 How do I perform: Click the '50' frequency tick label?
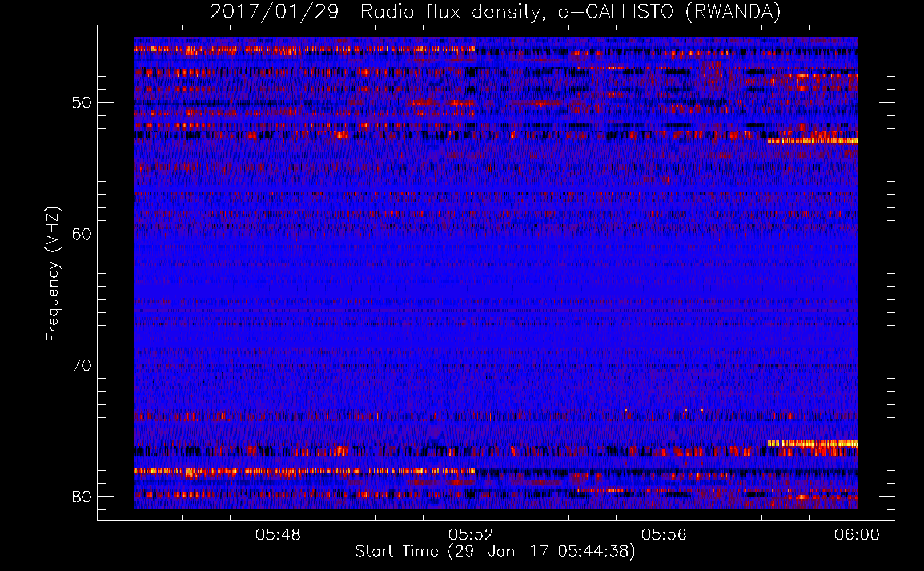[82, 103]
